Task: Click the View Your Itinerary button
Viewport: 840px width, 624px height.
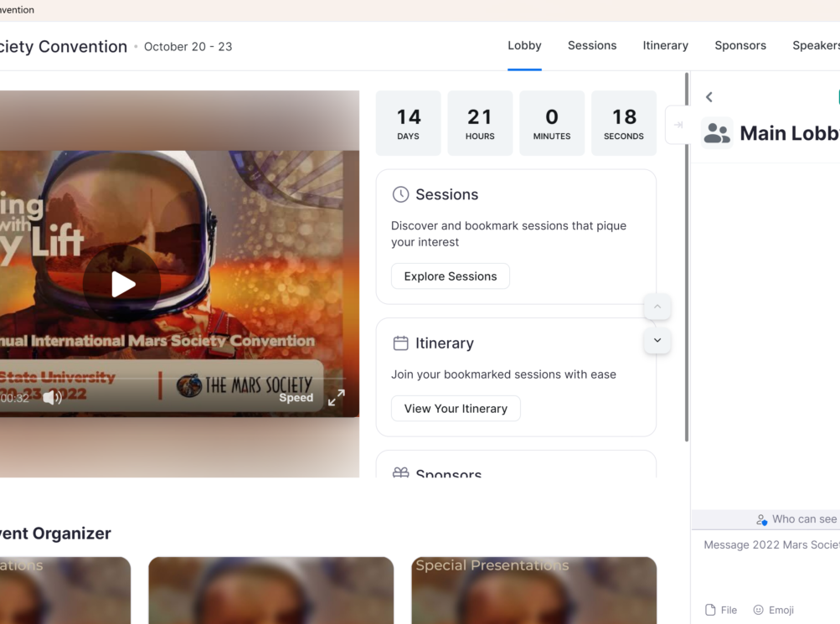Action: [456, 409]
